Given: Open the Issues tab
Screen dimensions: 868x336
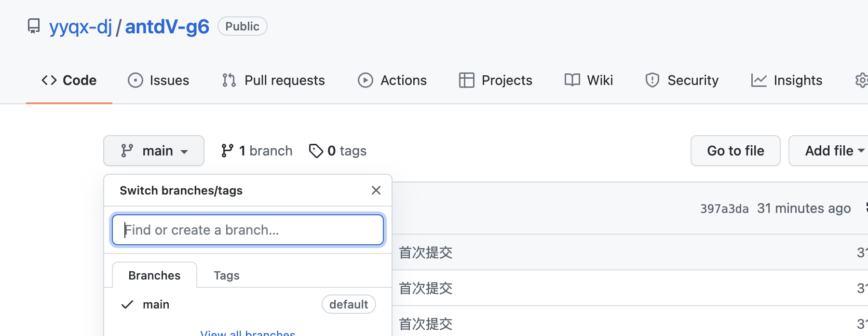Looking at the screenshot, I should 159,80.
